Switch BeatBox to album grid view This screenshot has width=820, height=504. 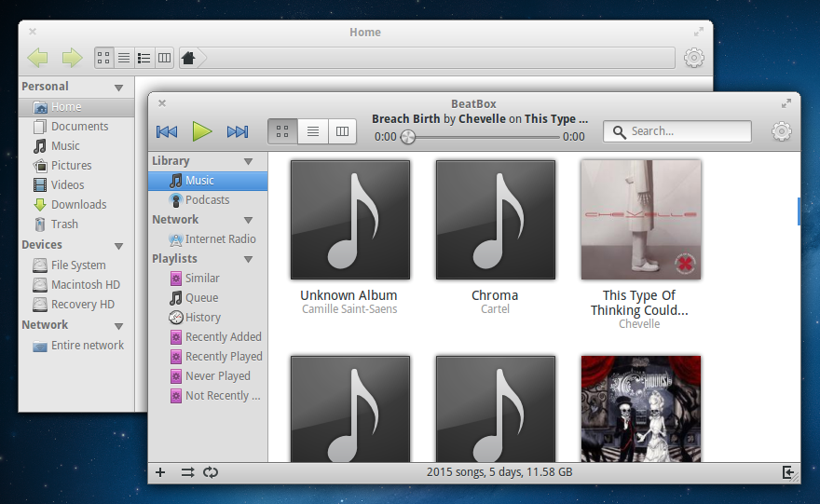point(282,131)
